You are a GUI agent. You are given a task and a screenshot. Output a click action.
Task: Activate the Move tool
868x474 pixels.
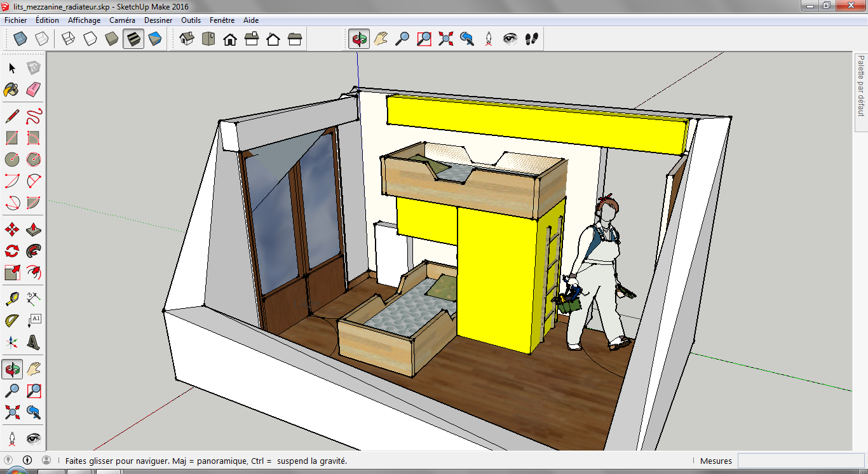pos(12,229)
